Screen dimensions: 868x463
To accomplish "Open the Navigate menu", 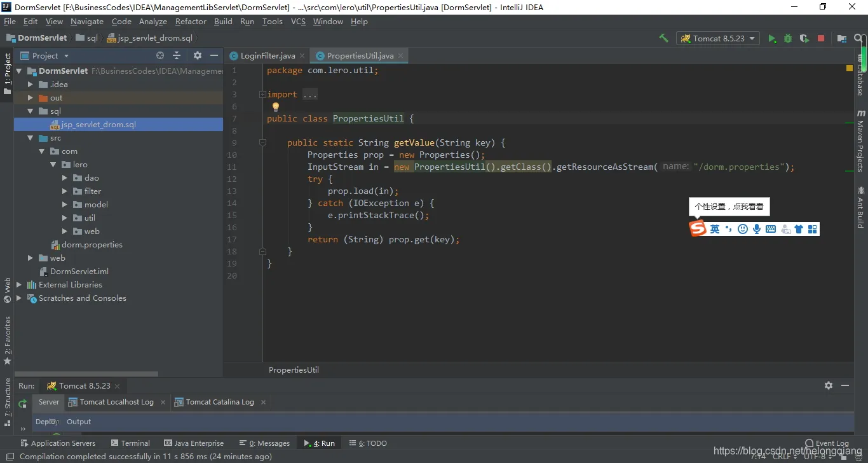I will (x=87, y=21).
